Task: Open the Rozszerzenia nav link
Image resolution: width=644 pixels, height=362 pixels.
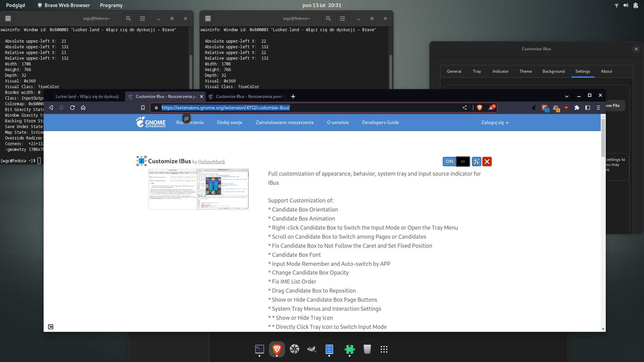Action: pos(190,123)
